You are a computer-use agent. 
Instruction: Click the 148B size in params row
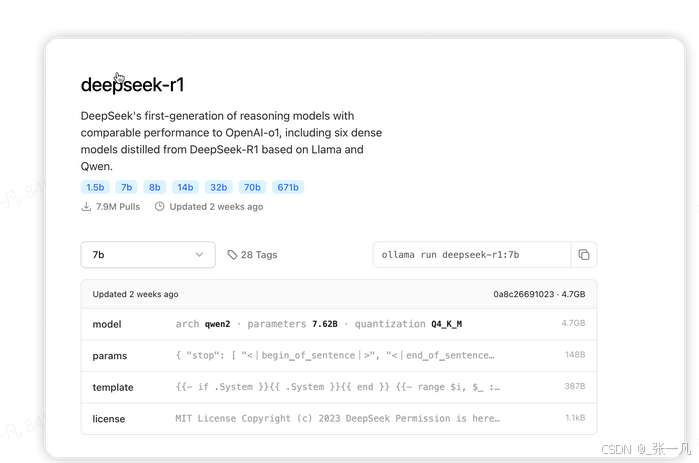pyautogui.click(x=575, y=355)
